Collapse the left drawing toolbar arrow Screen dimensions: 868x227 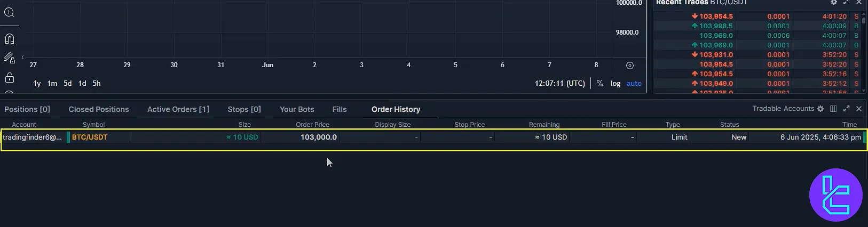22,57
